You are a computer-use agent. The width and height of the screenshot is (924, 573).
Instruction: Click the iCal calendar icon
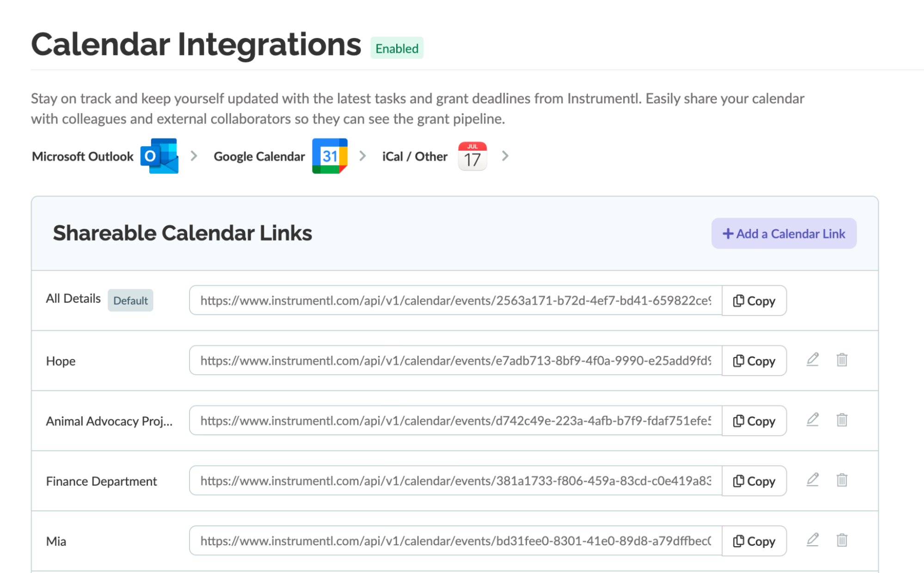coord(472,156)
